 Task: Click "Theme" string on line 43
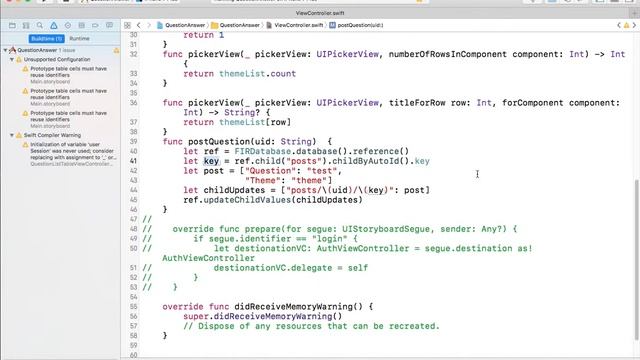point(265,180)
